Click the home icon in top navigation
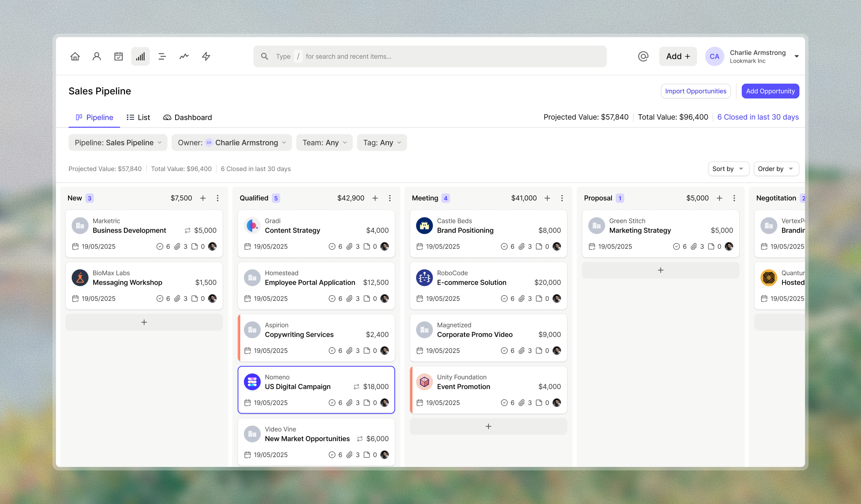 pos(75,56)
